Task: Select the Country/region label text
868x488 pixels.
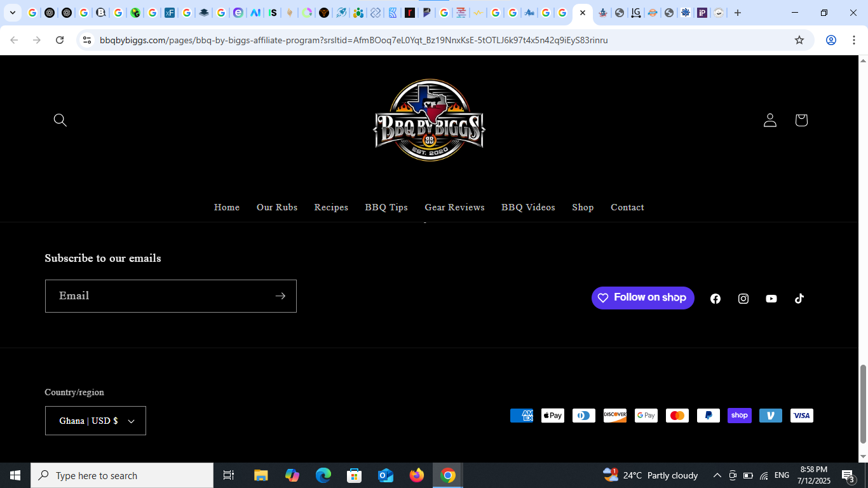Action: [x=74, y=392]
